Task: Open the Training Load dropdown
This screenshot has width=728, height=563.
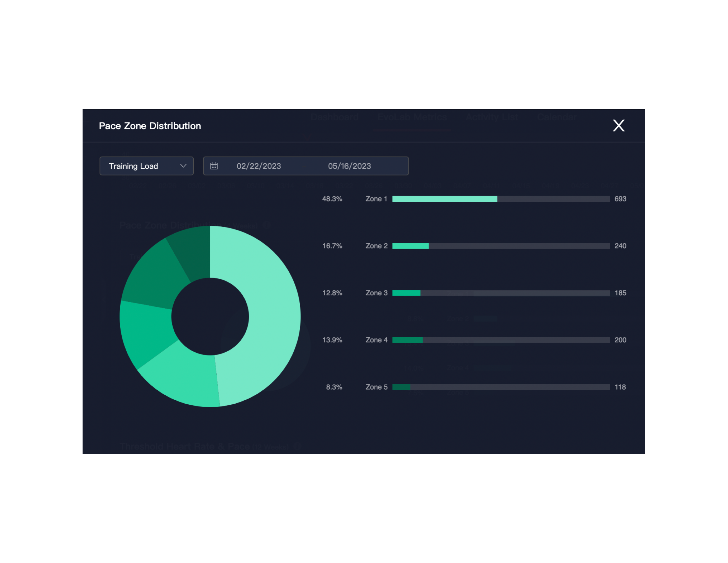Action: [146, 166]
